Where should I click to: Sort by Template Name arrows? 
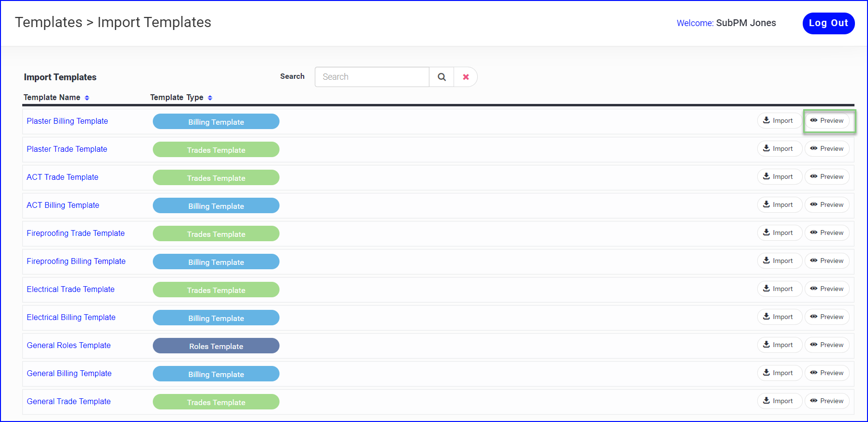(x=87, y=98)
